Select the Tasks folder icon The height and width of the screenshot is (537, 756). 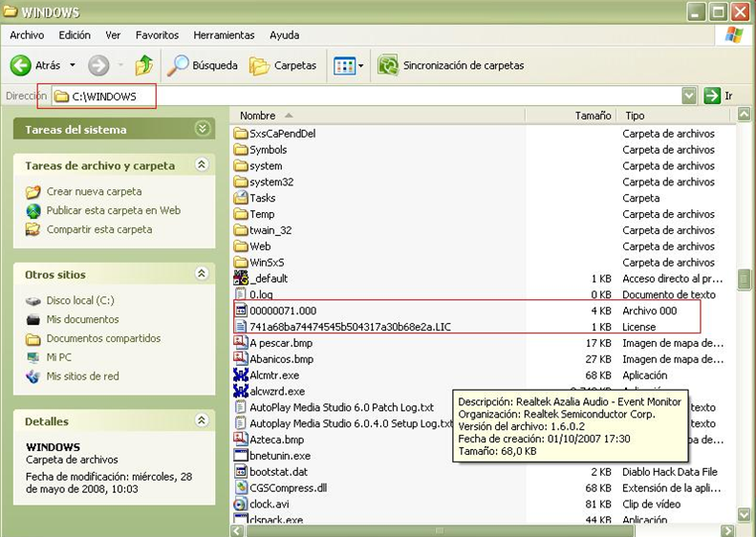241,198
